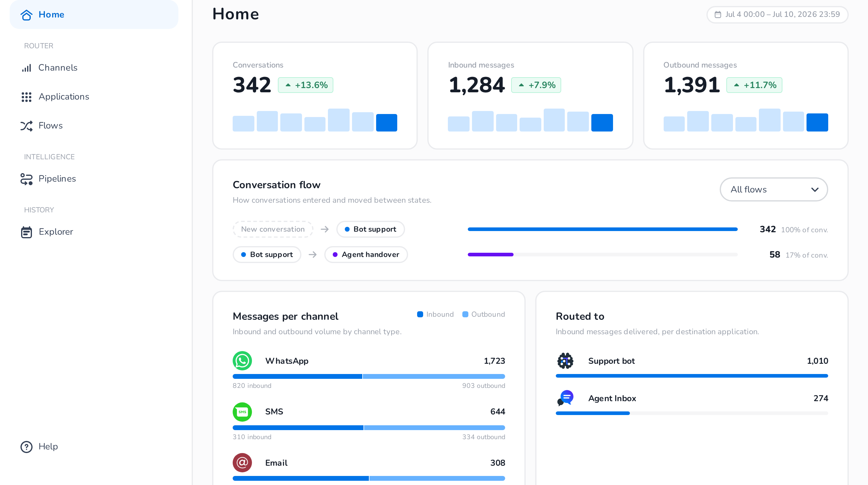Screen dimensions: 868x485
Task: Click the +13.6% conversations change badge
Action: tap(305, 85)
